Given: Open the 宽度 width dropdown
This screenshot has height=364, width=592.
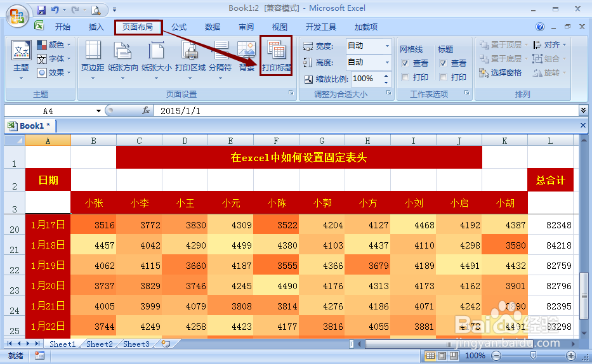Looking at the screenshot, I should 387,46.
